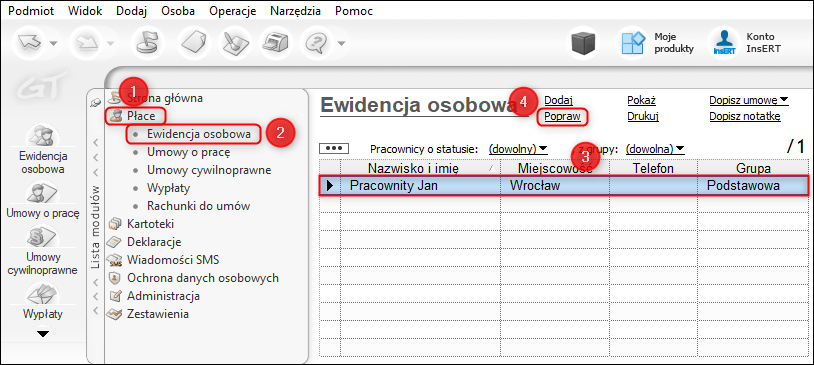Image resolution: width=814 pixels, height=365 pixels.
Task: Click the Drukuj link
Action: (x=643, y=116)
